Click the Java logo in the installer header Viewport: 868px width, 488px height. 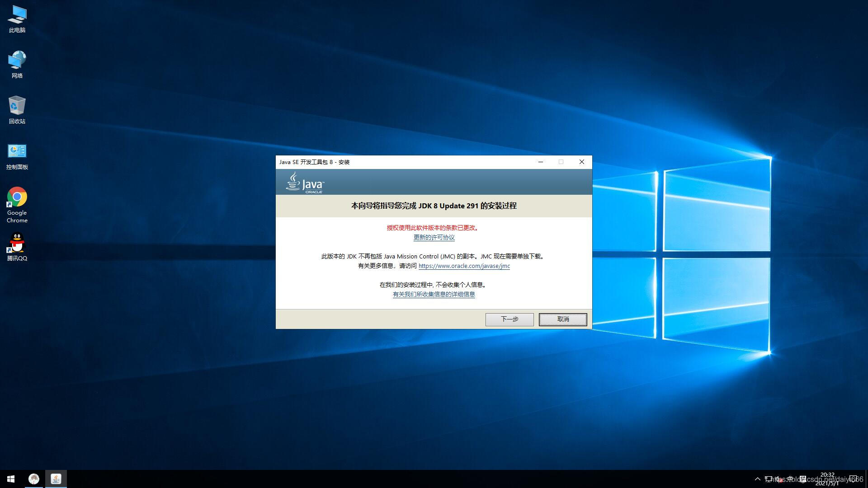coord(305,183)
